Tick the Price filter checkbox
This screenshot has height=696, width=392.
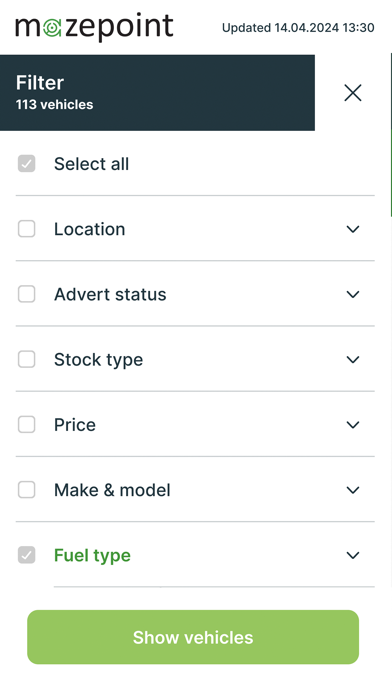pos(27,425)
